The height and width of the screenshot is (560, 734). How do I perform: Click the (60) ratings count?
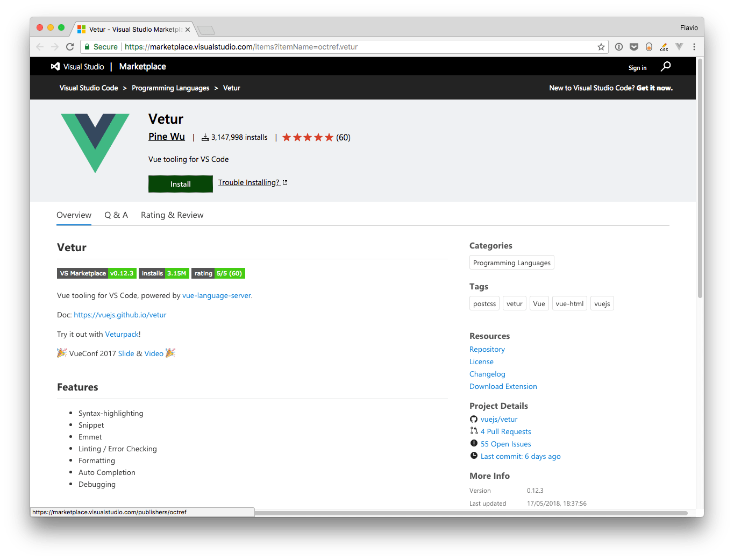[344, 137]
